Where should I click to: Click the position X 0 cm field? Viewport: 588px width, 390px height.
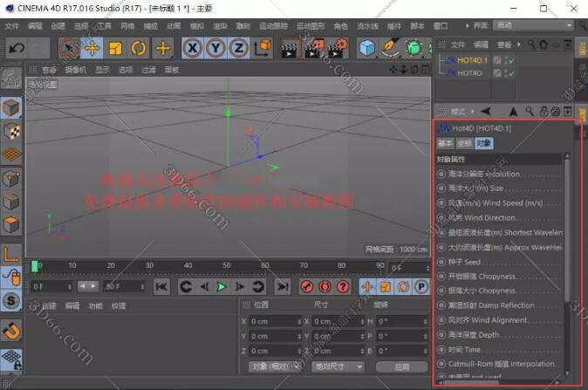tap(275, 321)
